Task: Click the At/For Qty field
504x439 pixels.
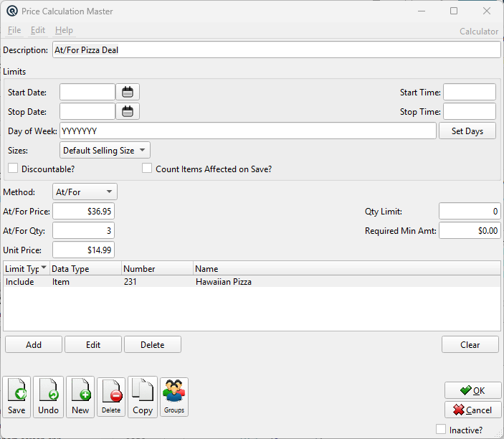Action: (84, 230)
